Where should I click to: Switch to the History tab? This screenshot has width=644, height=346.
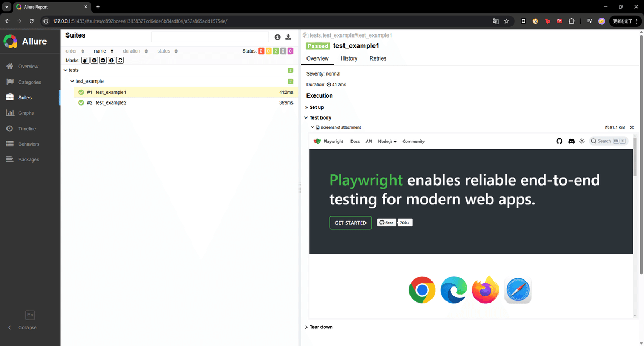[349, 58]
